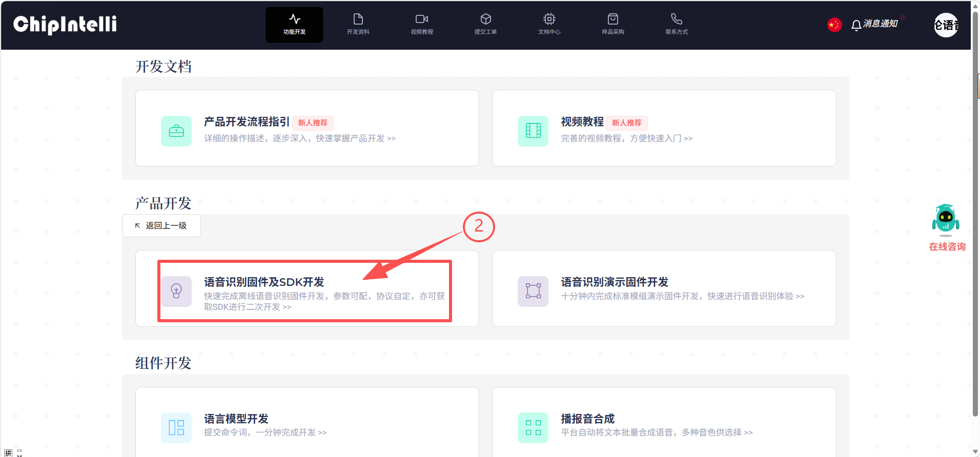980x457 pixels.
Task: Click 平台自动将文本批量合成语音 description
Action: click(x=657, y=432)
